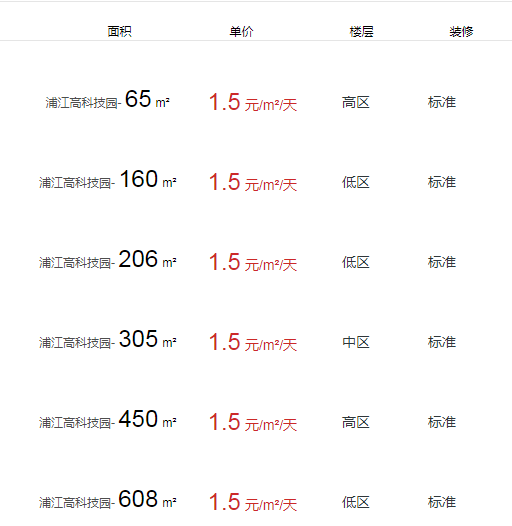Open the 浦江高科技园 450 m² listing
512x526 pixels.
107,420
